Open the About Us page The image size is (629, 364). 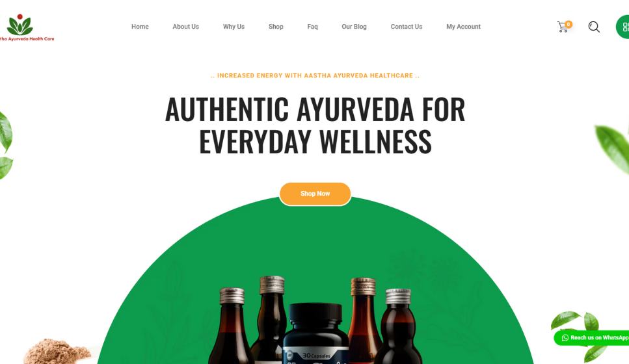point(186,27)
